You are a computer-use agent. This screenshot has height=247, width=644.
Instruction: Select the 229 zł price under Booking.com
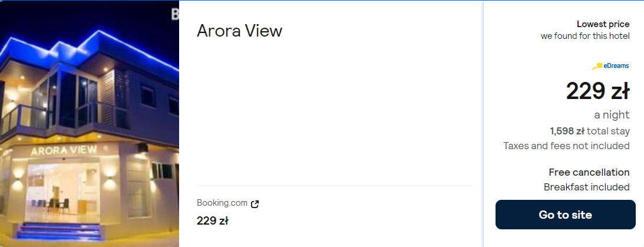[x=212, y=221]
